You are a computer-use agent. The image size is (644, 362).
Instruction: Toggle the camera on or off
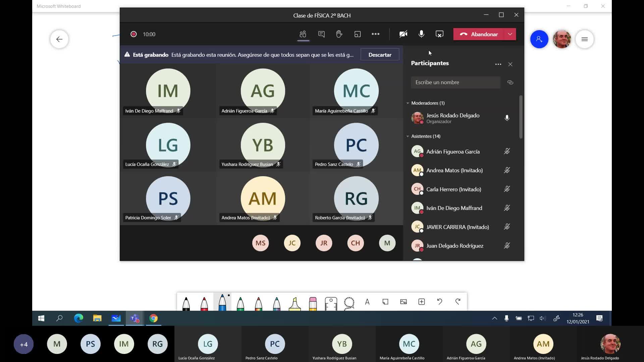[x=403, y=34]
